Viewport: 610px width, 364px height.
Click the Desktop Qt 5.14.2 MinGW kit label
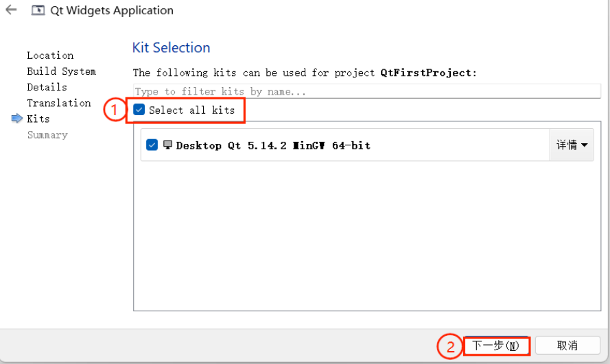(x=273, y=145)
